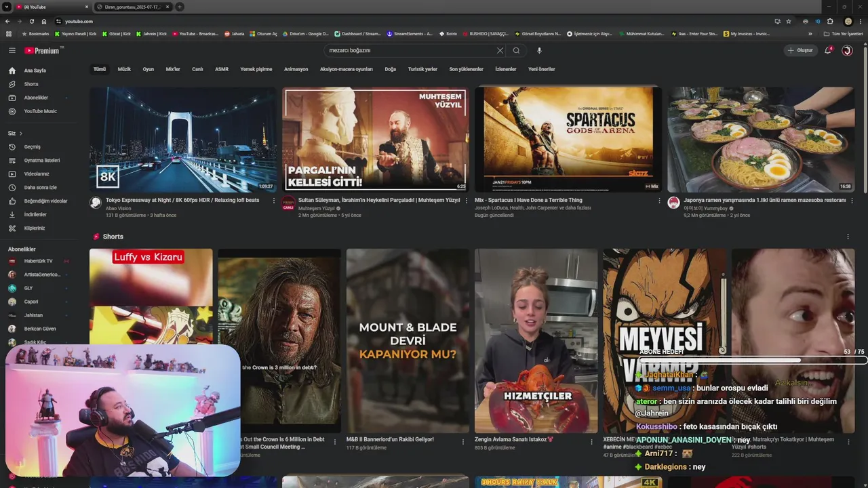
Task: Open the account avatar menu
Action: 847,50
